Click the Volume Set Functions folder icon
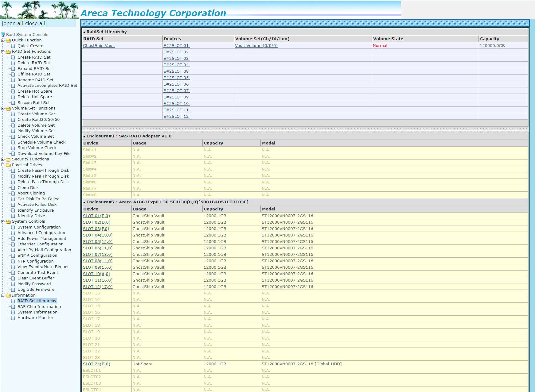The image size is (535, 392). (8, 108)
